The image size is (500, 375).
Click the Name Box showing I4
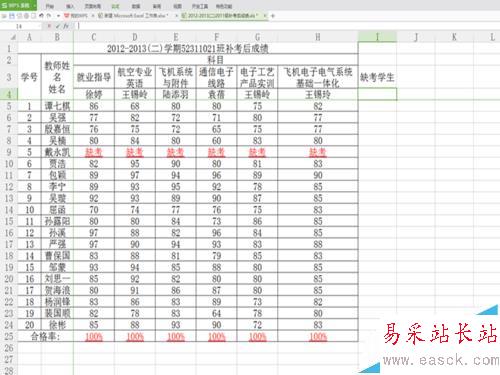(x=20, y=26)
